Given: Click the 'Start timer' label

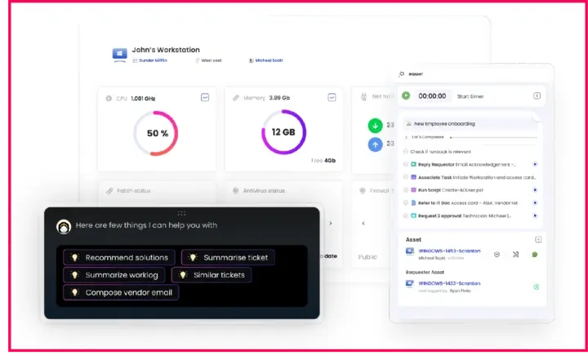Looking at the screenshot, I should [470, 96].
